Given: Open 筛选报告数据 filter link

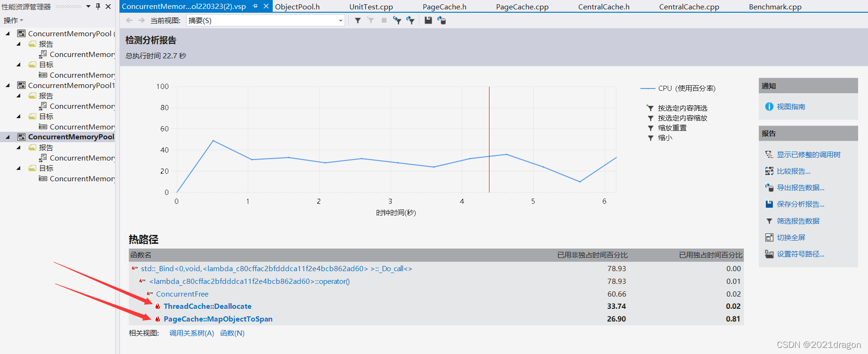Looking at the screenshot, I should tap(798, 221).
